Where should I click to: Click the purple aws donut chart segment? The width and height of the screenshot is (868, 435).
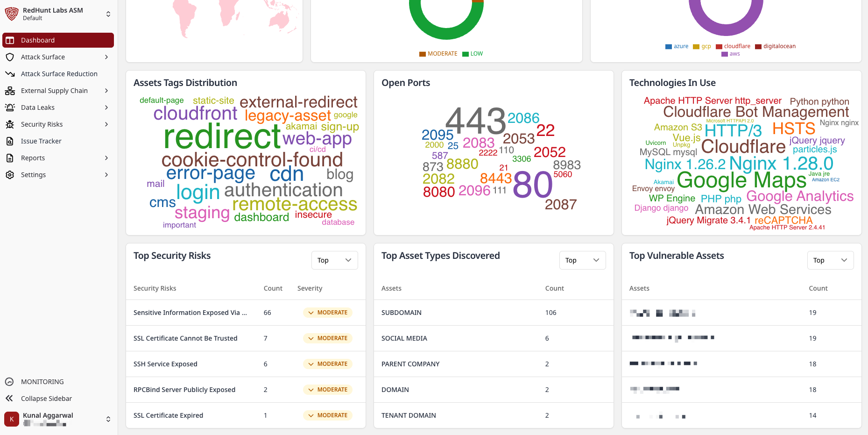726,29
